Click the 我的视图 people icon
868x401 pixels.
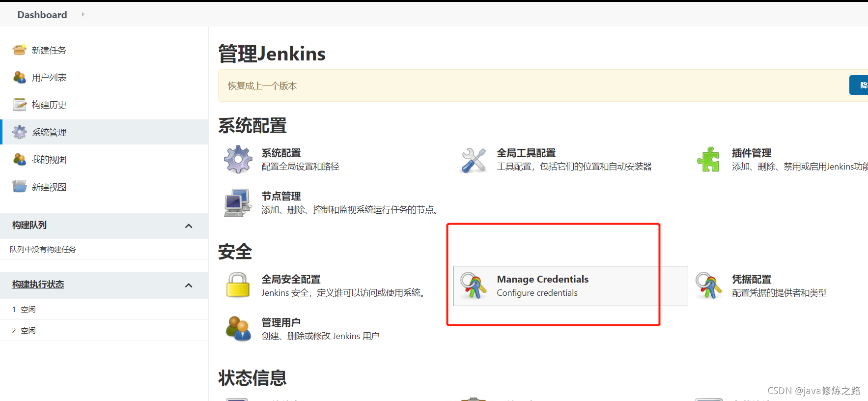pos(20,160)
